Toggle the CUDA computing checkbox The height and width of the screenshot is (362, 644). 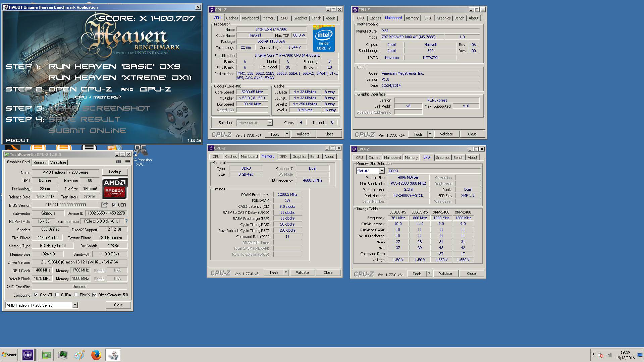(57, 295)
